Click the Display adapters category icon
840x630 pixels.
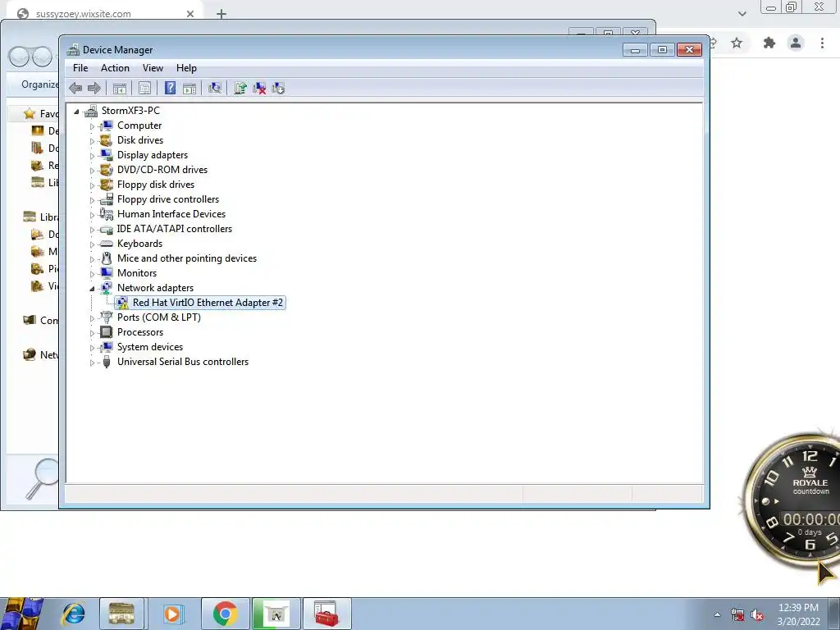[107, 155]
